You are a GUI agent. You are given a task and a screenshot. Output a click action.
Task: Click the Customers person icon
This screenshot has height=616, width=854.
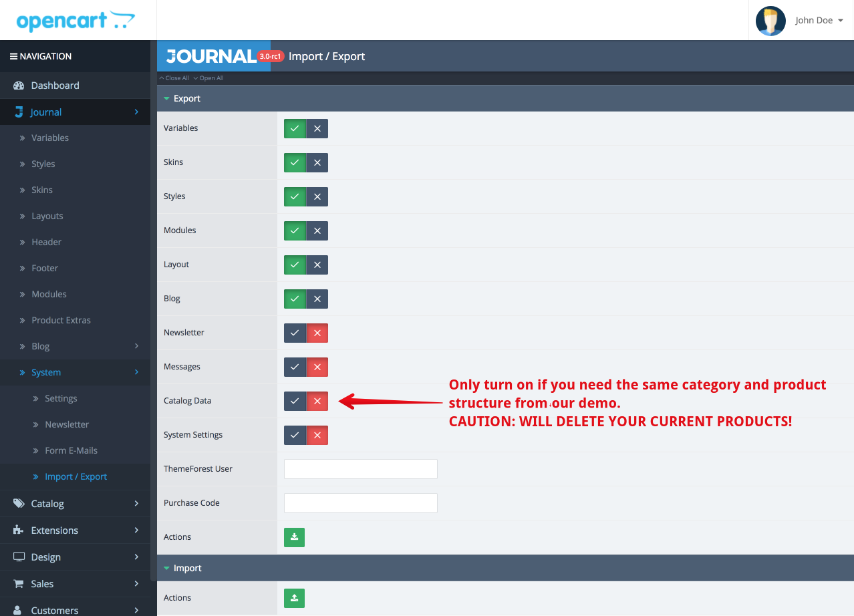tap(19, 610)
